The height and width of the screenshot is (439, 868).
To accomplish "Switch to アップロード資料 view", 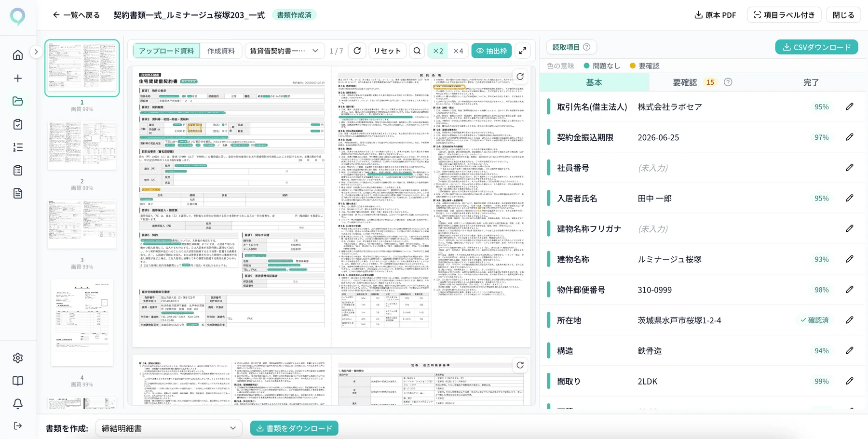I will pyautogui.click(x=166, y=51).
